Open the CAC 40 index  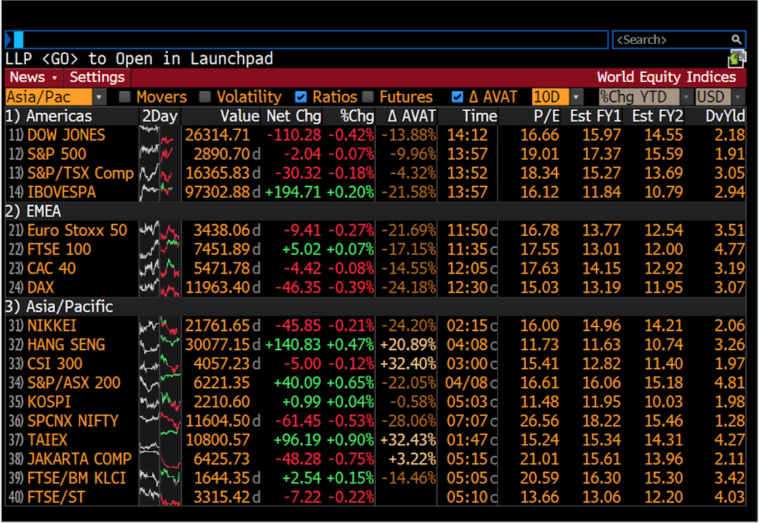[51, 268]
